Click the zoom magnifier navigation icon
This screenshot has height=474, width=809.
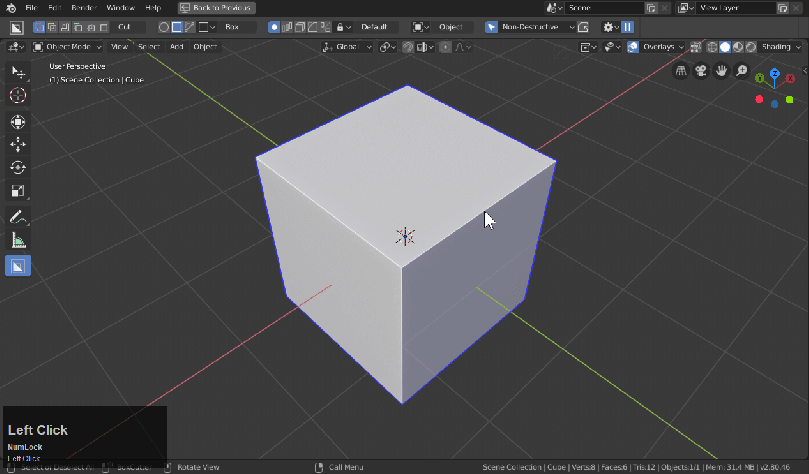pyautogui.click(x=741, y=71)
